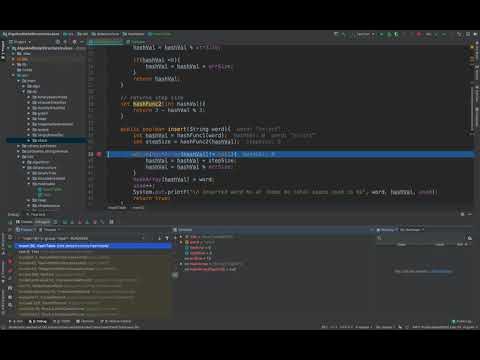Open the Debug tool window tab at bottom
This screenshot has height=360, width=480.
[38, 321]
